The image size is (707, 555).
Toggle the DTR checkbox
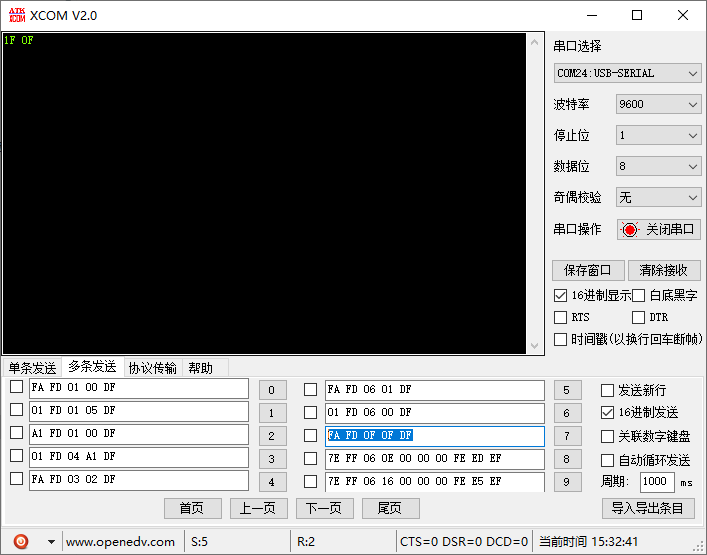638,317
